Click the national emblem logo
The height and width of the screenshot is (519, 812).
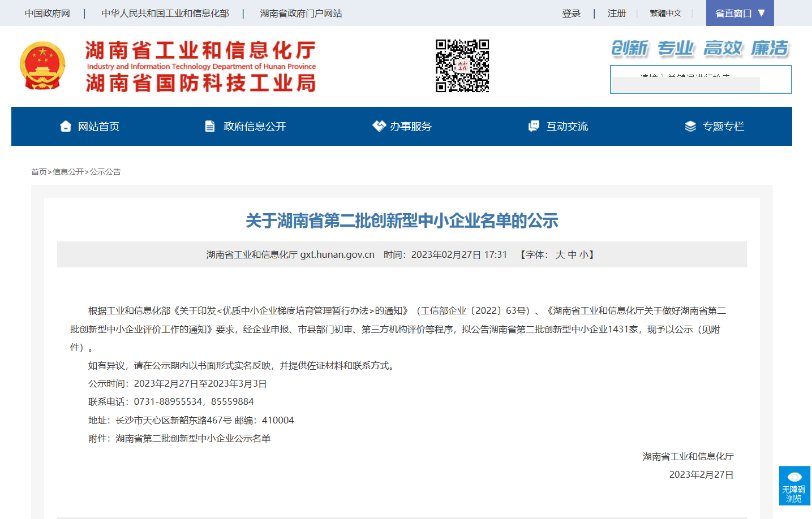[42, 66]
